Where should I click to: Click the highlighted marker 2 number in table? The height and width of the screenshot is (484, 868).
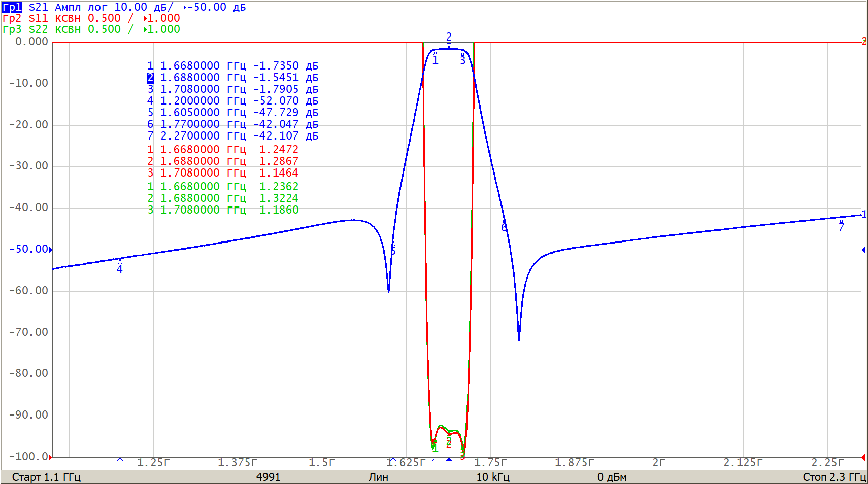[150, 78]
